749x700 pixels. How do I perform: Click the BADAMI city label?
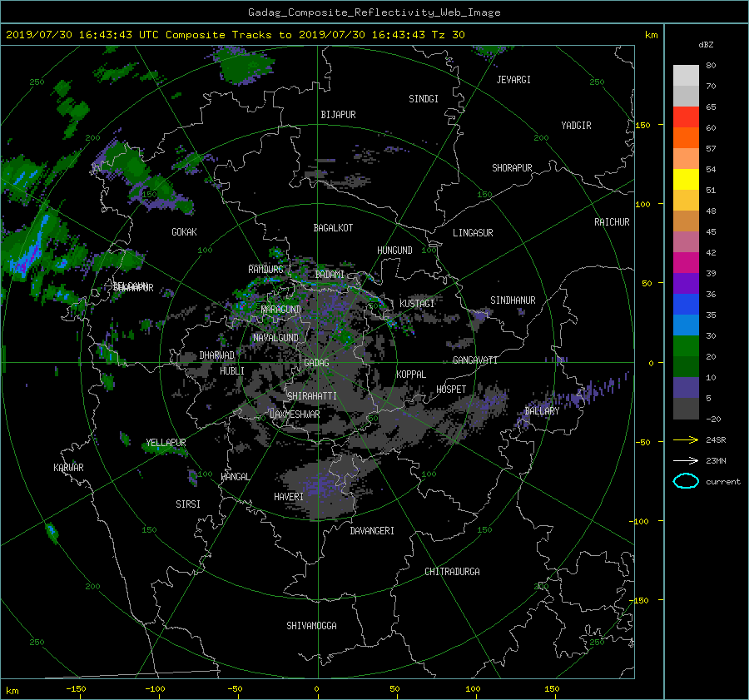tap(330, 275)
